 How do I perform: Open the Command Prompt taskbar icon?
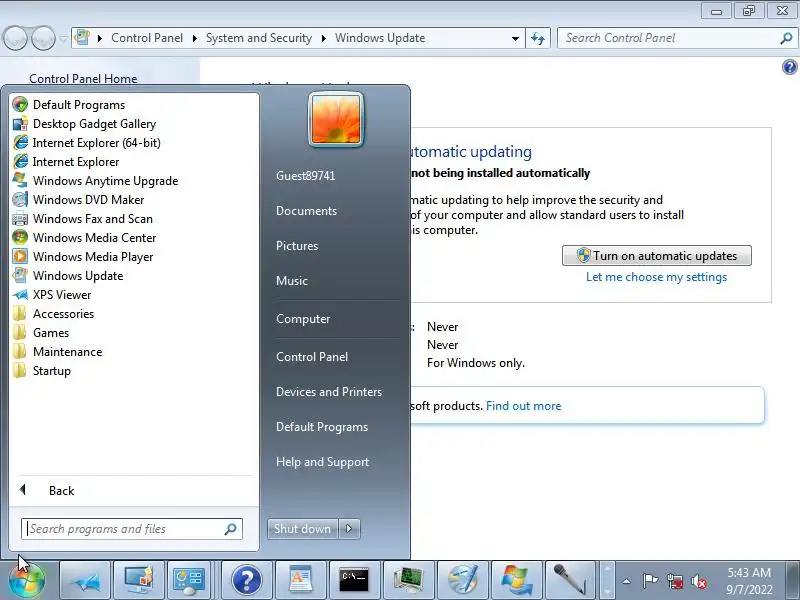point(355,581)
